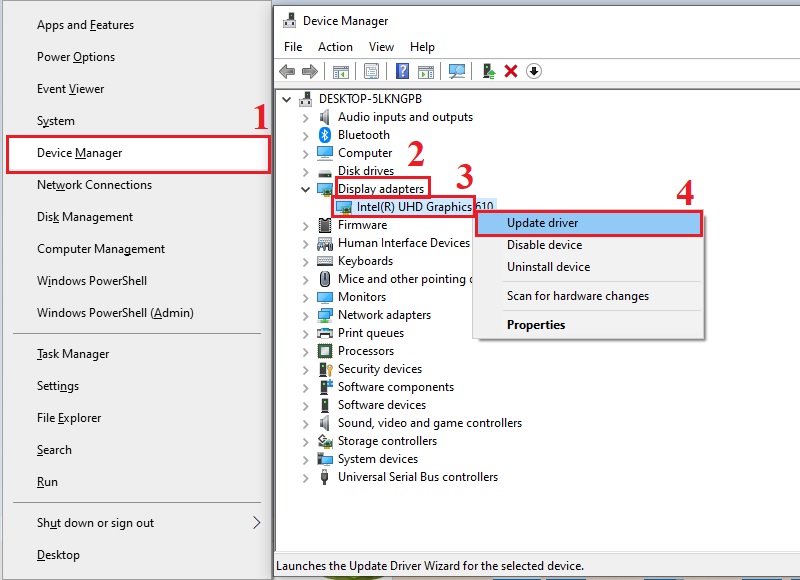Click the Forward arrow toolbar icon
This screenshot has width=800, height=580.
[x=310, y=71]
